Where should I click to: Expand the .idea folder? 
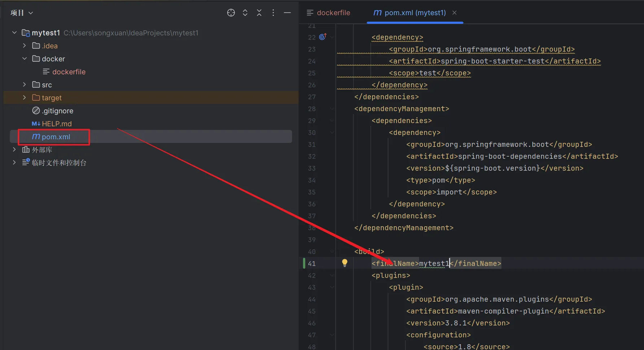point(25,46)
